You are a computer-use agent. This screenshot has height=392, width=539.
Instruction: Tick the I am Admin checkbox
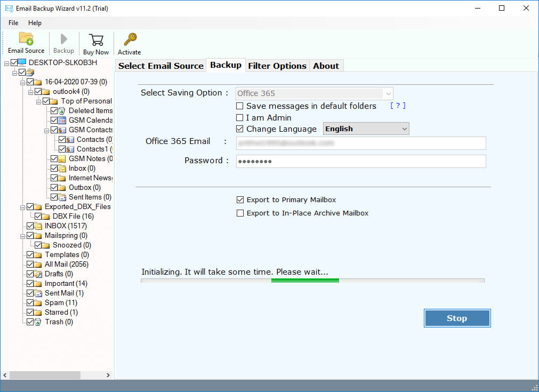coord(240,117)
